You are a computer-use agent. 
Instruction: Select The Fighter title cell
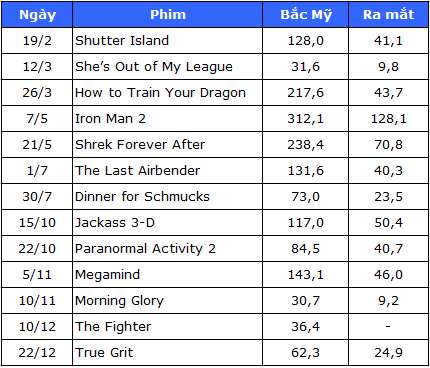168,327
